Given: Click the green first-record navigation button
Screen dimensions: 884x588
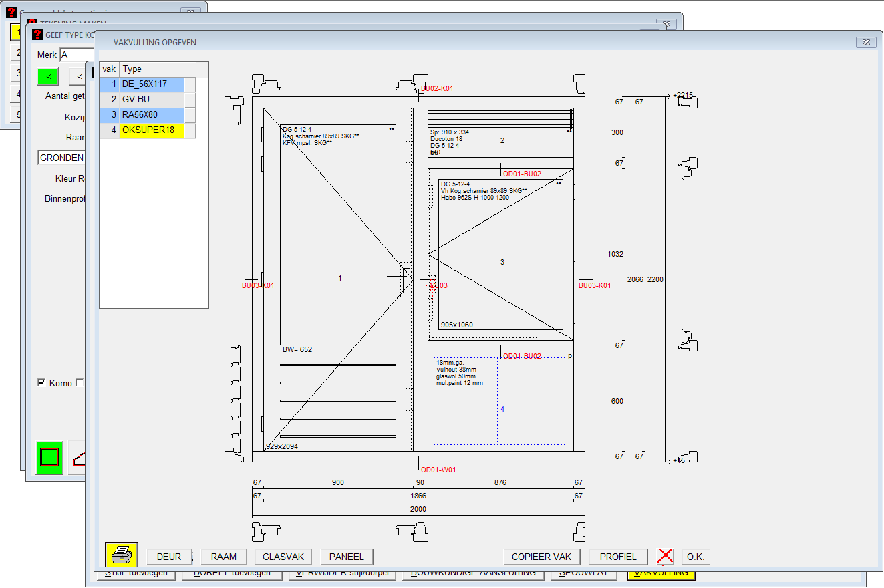Looking at the screenshot, I should click(47, 76).
